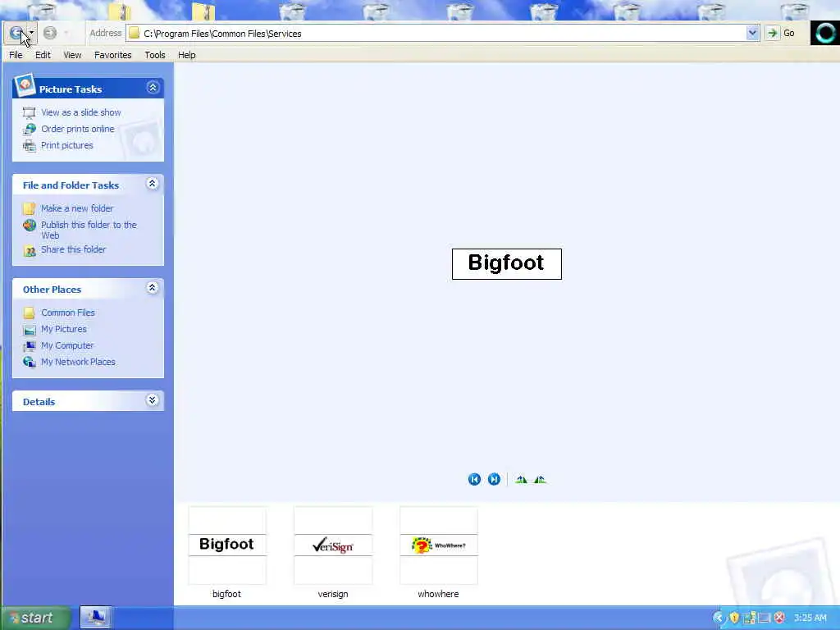Click the Next Image filmstrip button

[x=494, y=479]
